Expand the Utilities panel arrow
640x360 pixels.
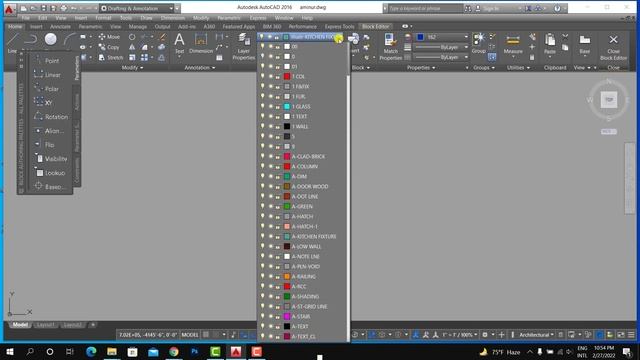tap(528, 68)
